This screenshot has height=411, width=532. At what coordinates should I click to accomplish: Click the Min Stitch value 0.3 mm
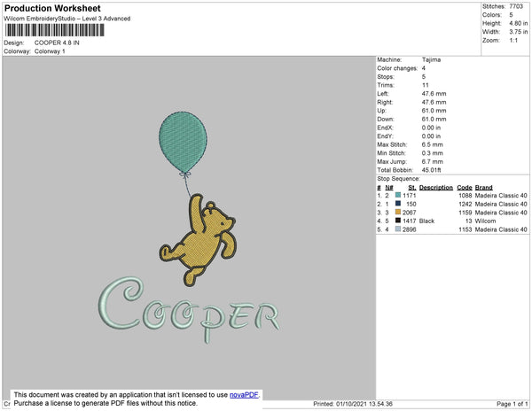coord(433,153)
